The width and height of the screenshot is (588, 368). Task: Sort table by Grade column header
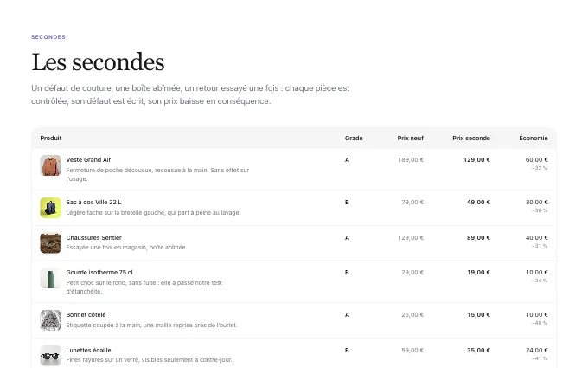click(x=354, y=139)
